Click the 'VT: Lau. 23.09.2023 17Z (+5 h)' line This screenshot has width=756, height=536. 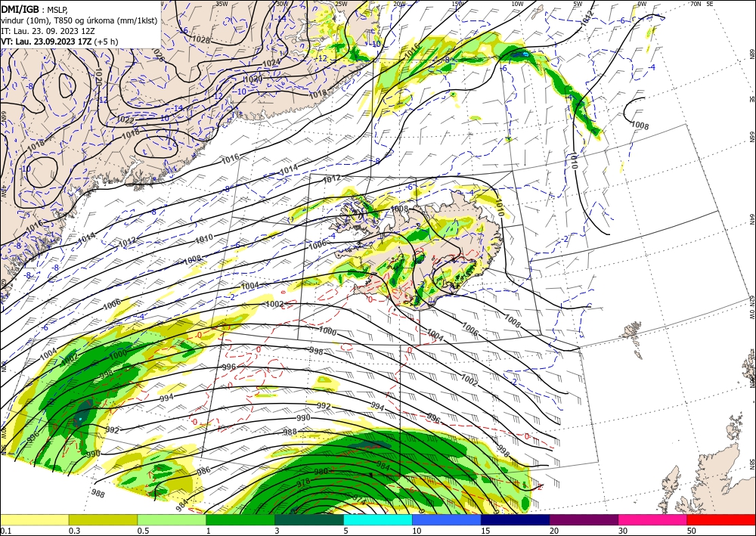click(x=59, y=42)
